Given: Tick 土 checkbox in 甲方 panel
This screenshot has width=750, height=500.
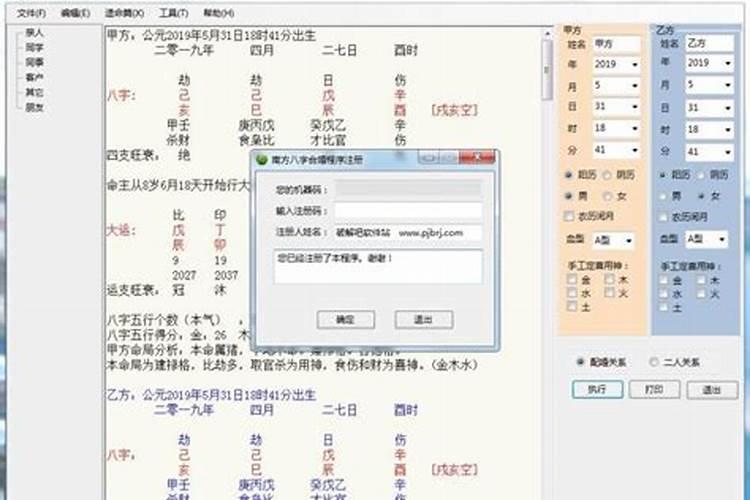Looking at the screenshot, I should pos(572,307).
